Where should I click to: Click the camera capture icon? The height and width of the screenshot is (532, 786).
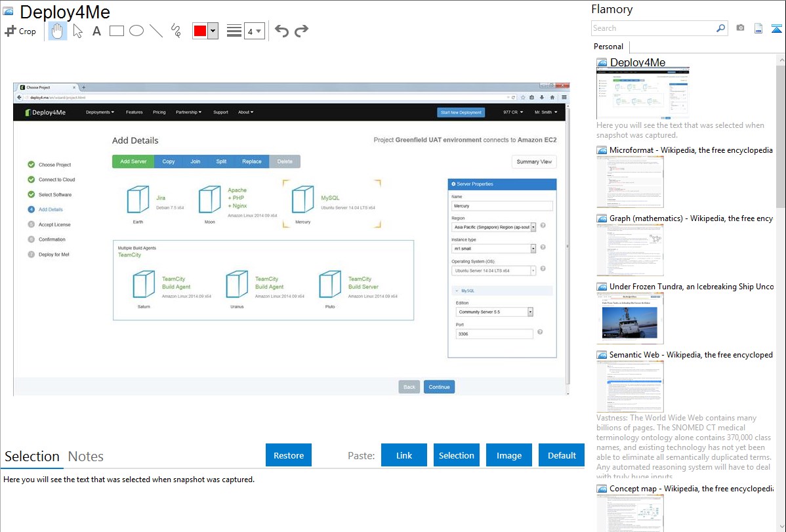click(x=740, y=28)
